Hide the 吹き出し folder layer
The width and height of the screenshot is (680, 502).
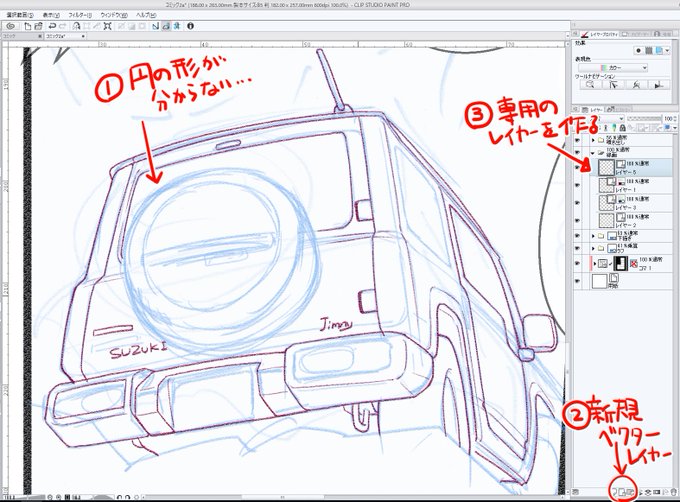(x=577, y=140)
